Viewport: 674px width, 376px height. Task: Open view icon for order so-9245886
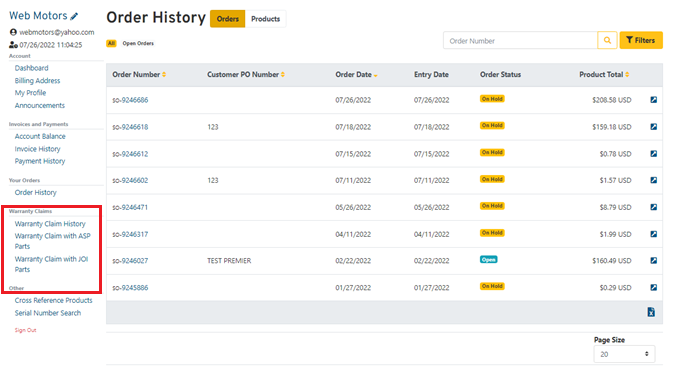coord(653,287)
